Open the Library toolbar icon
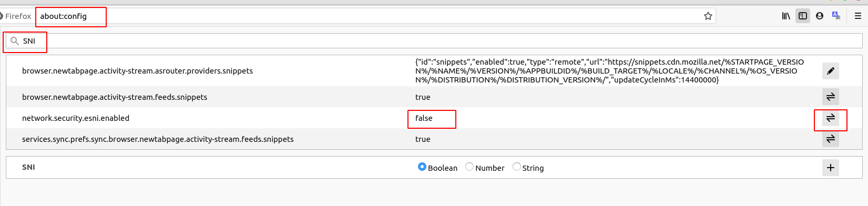The width and height of the screenshot is (868, 206). [x=786, y=16]
